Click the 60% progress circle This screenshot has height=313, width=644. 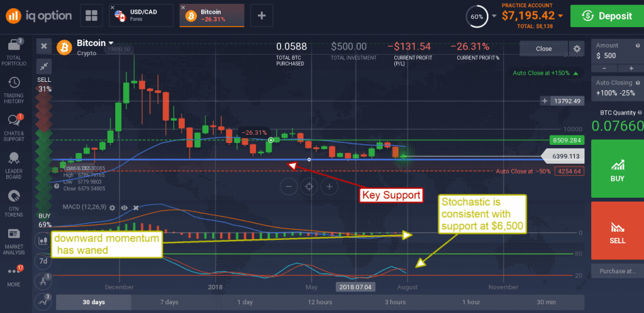(477, 16)
